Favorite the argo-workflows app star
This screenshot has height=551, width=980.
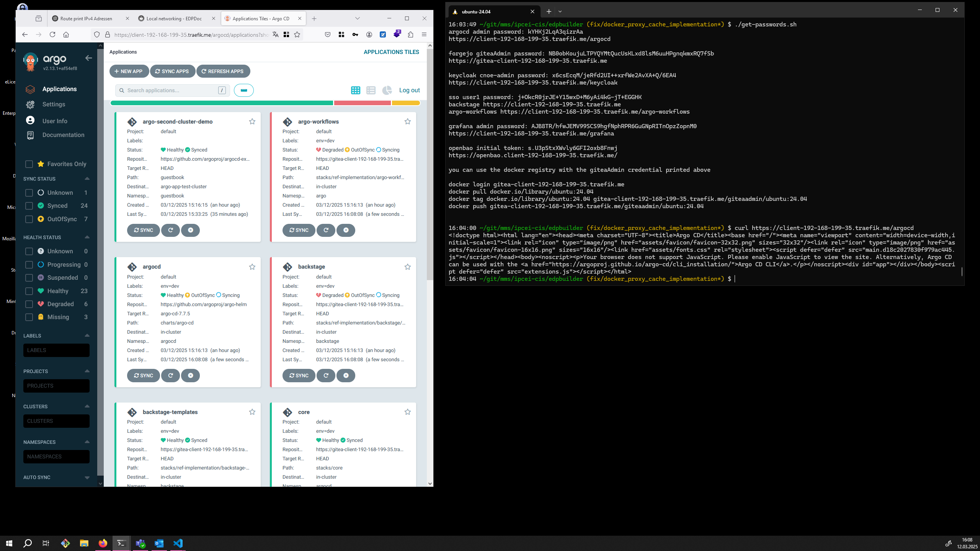pyautogui.click(x=408, y=122)
